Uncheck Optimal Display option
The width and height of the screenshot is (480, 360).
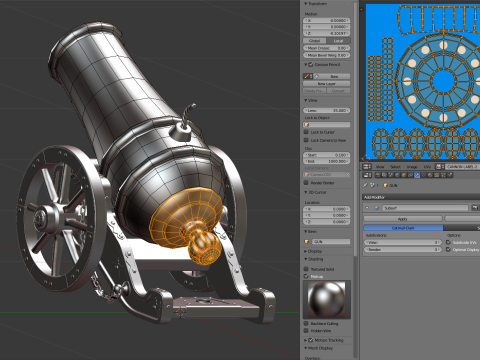pos(448,249)
